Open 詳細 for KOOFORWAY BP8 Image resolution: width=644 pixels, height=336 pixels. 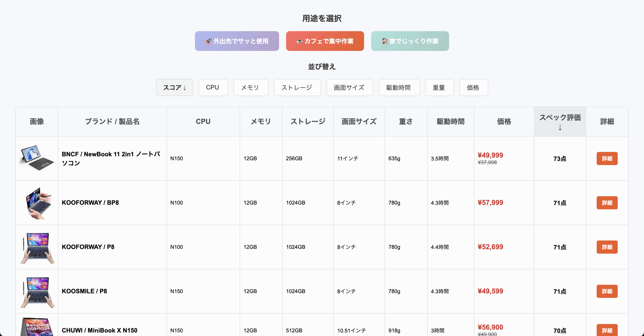pyautogui.click(x=607, y=203)
